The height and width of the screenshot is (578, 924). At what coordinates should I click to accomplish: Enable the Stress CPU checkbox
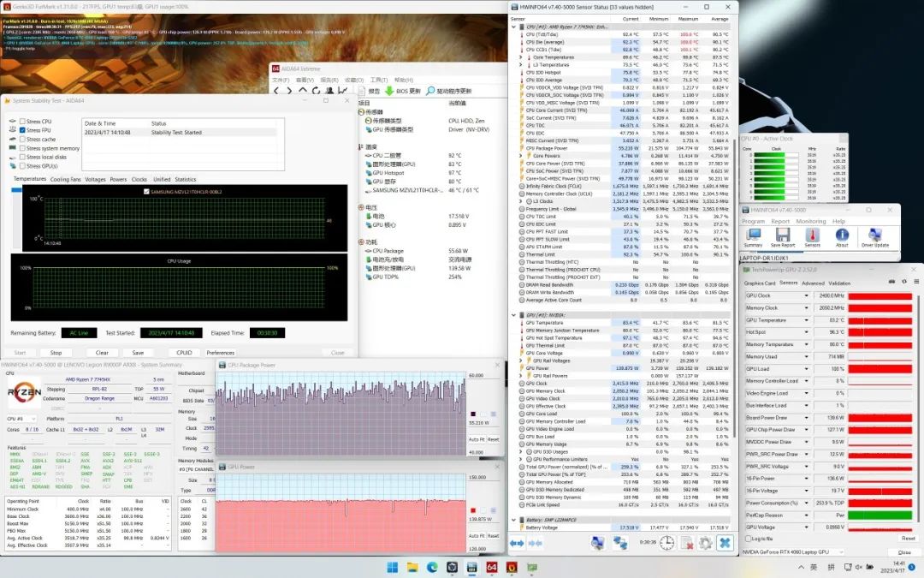point(23,122)
